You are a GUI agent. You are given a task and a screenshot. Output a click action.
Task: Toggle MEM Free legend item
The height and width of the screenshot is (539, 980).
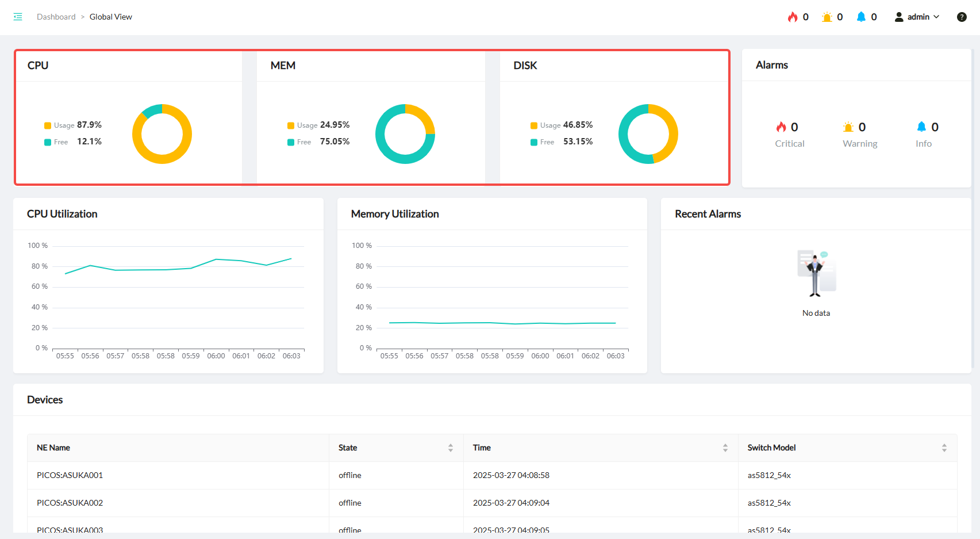tap(291, 142)
